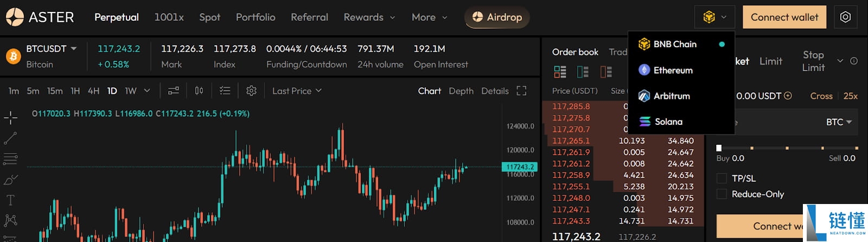The width and height of the screenshot is (868, 242).
Task: Enable the Reduce-Only checkbox
Action: pyautogui.click(x=722, y=194)
